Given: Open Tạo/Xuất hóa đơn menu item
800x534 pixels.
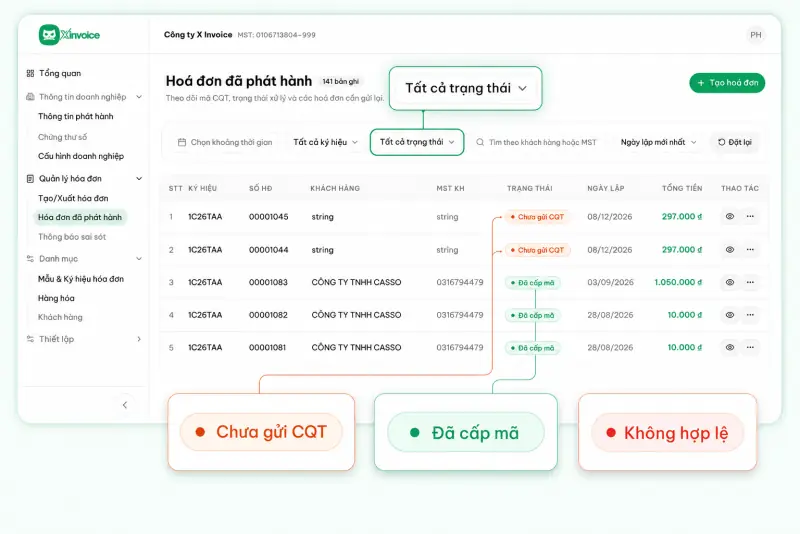Looking at the screenshot, I should pos(73,198).
